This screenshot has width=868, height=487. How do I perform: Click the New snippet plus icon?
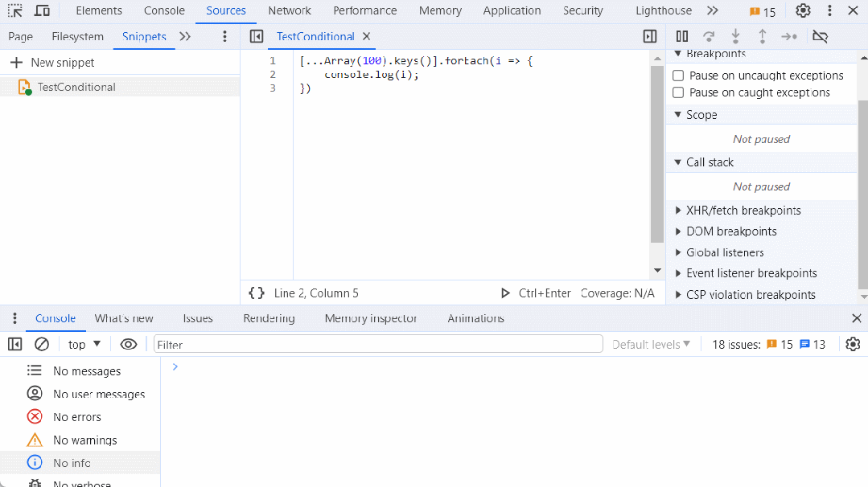click(17, 63)
